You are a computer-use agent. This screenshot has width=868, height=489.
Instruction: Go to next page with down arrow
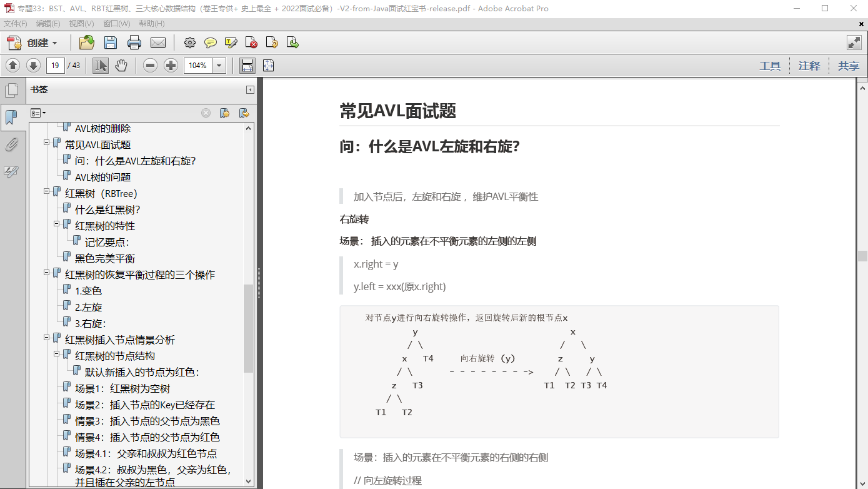click(33, 65)
